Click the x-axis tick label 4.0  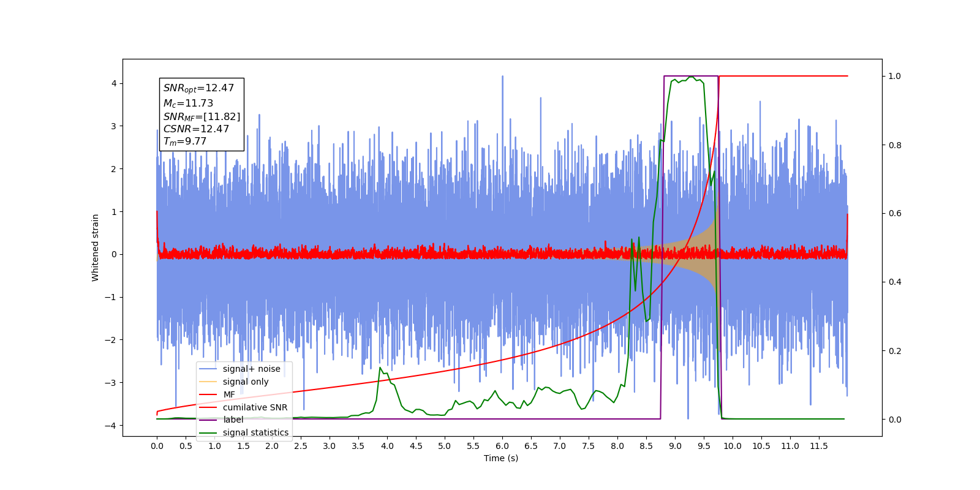[387, 446]
